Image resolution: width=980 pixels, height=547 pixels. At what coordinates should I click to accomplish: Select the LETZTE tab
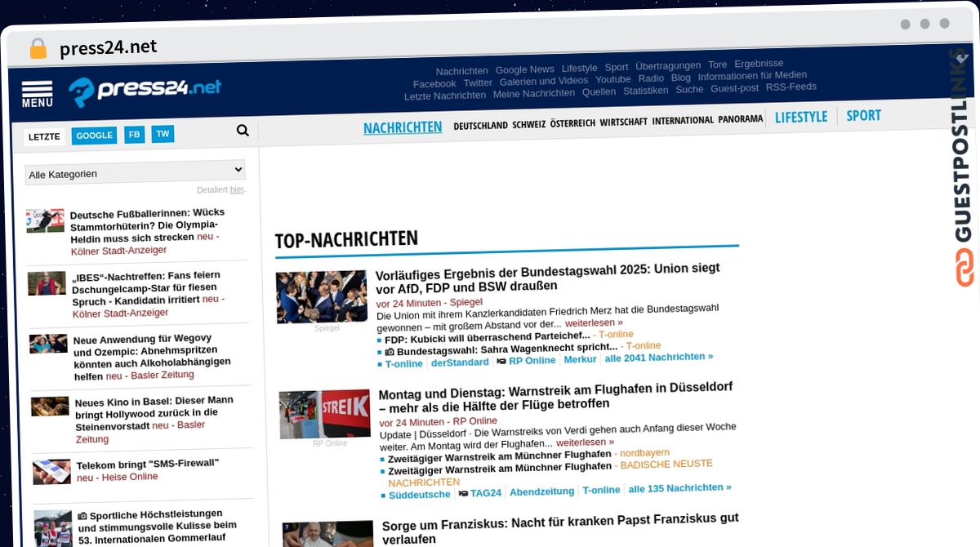coord(44,136)
